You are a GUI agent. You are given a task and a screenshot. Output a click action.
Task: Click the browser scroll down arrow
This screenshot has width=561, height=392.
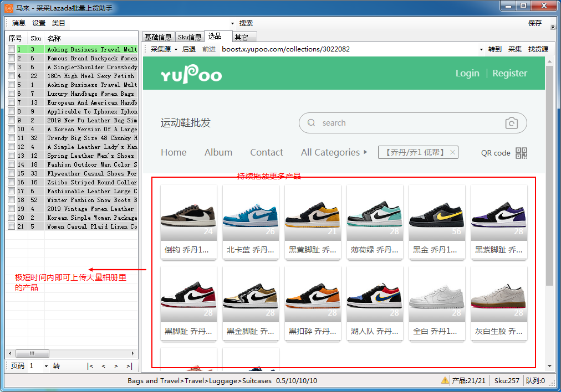(549, 366)
